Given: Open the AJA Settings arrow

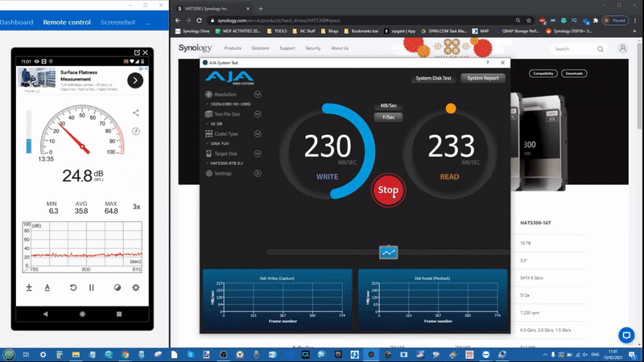Looking at the screenshot, I should tap(258, 173).
